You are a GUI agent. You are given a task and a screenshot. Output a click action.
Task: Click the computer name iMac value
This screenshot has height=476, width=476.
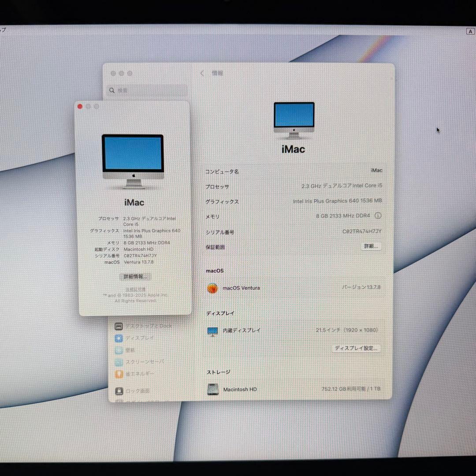click(376, 170)
